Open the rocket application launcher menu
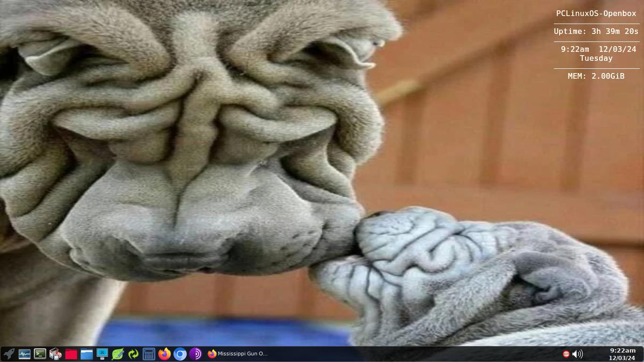Screen dimensions: 644x362 [x=8, y=354]
